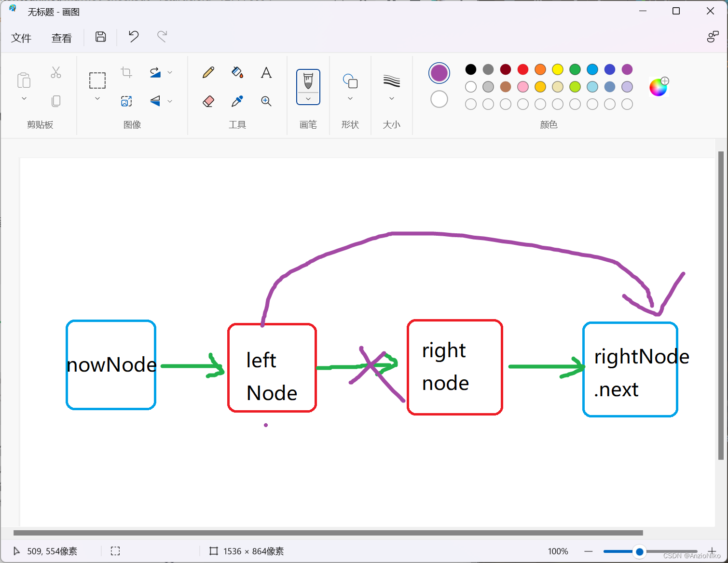This screenshot has height=563, width=728.
Task: Expand the Brushes dropdown chevron
Action: pyautogui.click(x=308, y=99)
